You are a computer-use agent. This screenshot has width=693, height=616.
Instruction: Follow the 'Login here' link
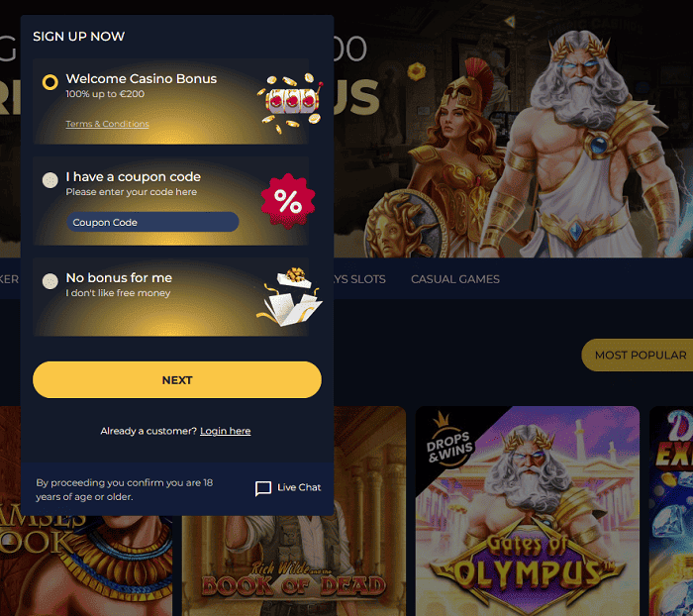point(226,431)
